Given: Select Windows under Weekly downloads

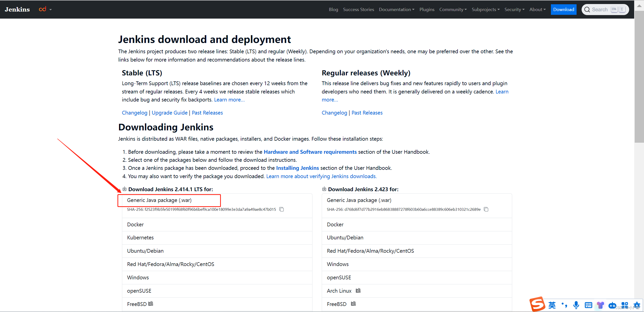Looking at the screenshot, I should click(417, 264).
